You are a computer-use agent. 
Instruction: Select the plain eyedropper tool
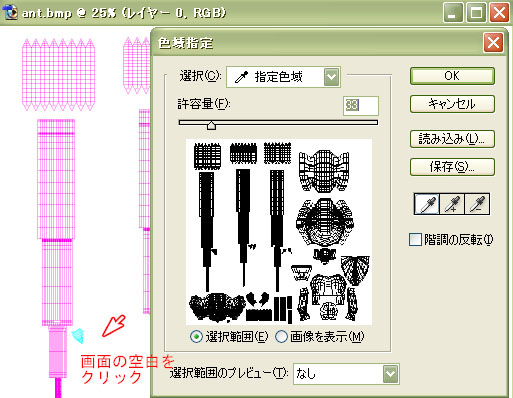tap(427, 203)
